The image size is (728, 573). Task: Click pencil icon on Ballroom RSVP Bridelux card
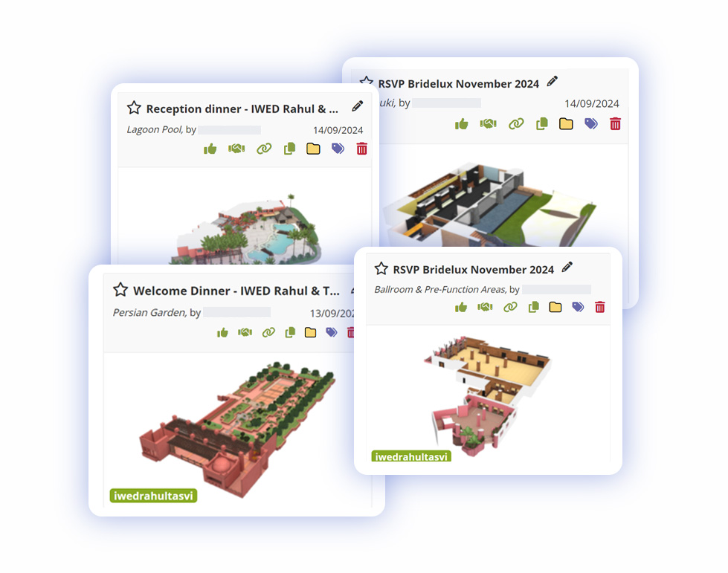tap(567, 268)
